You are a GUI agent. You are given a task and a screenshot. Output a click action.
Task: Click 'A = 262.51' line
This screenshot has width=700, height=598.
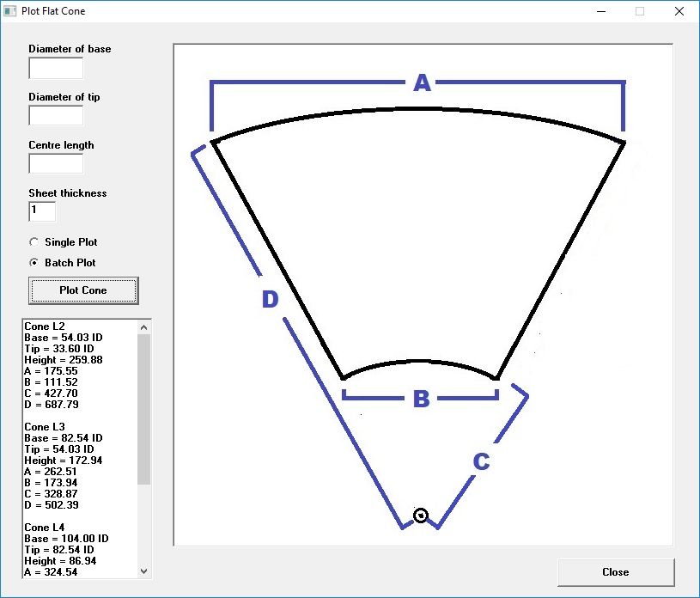click(51, 472)
